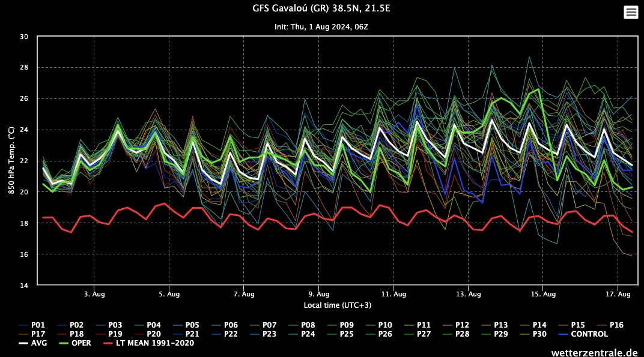Hide the OPER series from chart
Viewport: 644px width, 357px height.
(x=81, y=343)
